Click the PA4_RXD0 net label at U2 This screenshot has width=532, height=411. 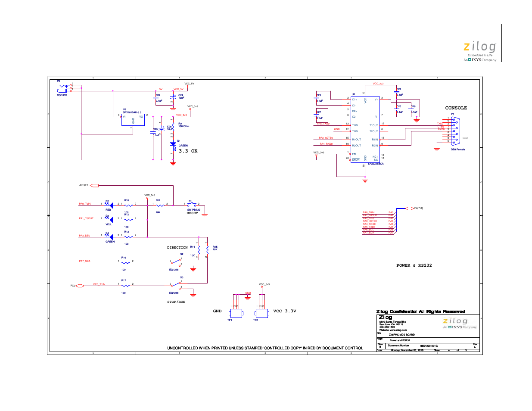click(326, 144)
